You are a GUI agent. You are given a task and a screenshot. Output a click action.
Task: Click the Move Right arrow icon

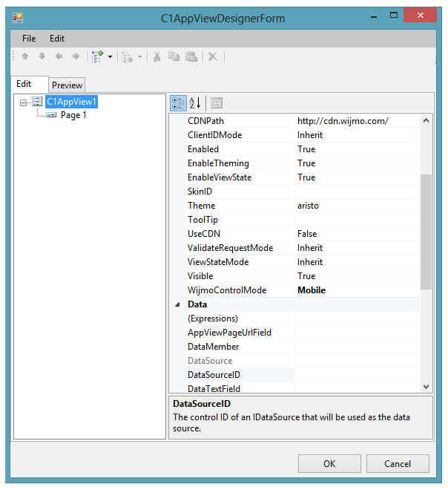76,56
